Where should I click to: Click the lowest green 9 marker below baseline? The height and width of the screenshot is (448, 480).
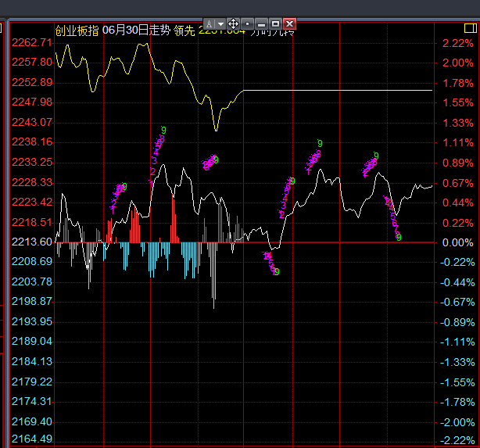pyautogui.click(x=277, y=271)
